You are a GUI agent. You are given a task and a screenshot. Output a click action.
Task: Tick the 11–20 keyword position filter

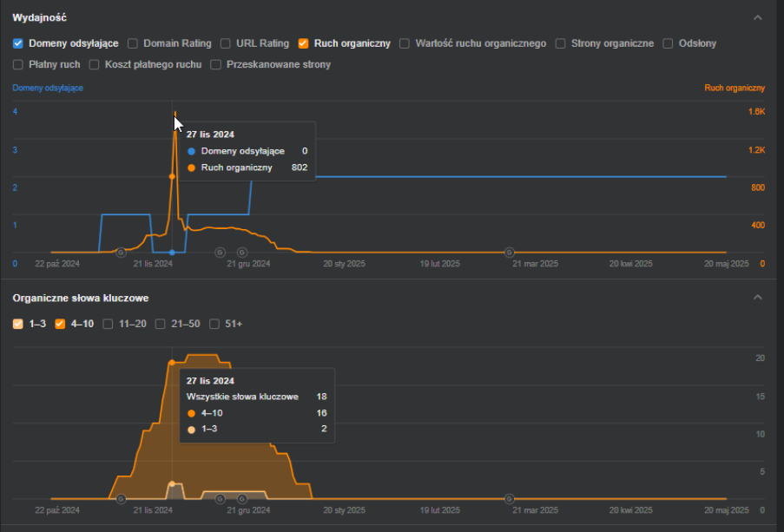click(108, 324)
